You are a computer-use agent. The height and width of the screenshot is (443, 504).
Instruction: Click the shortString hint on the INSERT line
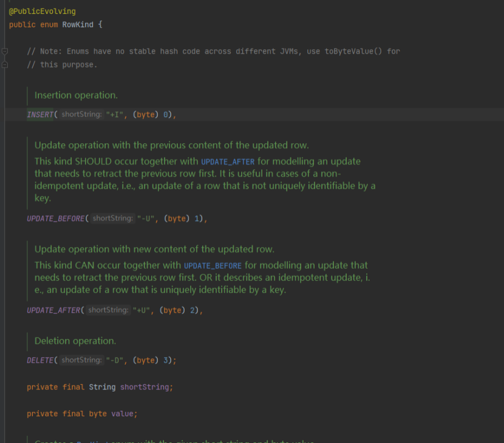pyautogui.click(x=81, y=114)
